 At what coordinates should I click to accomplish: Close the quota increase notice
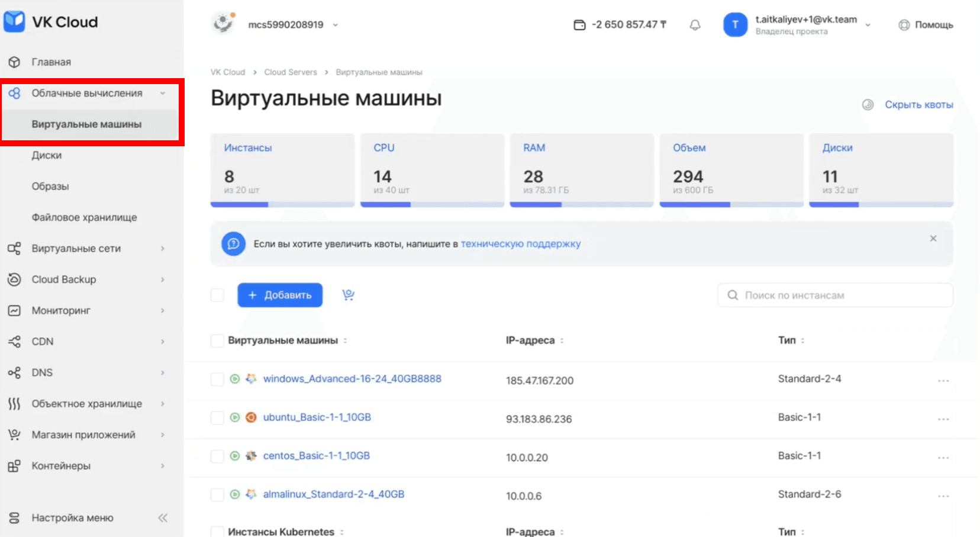[x=933, y=239]
